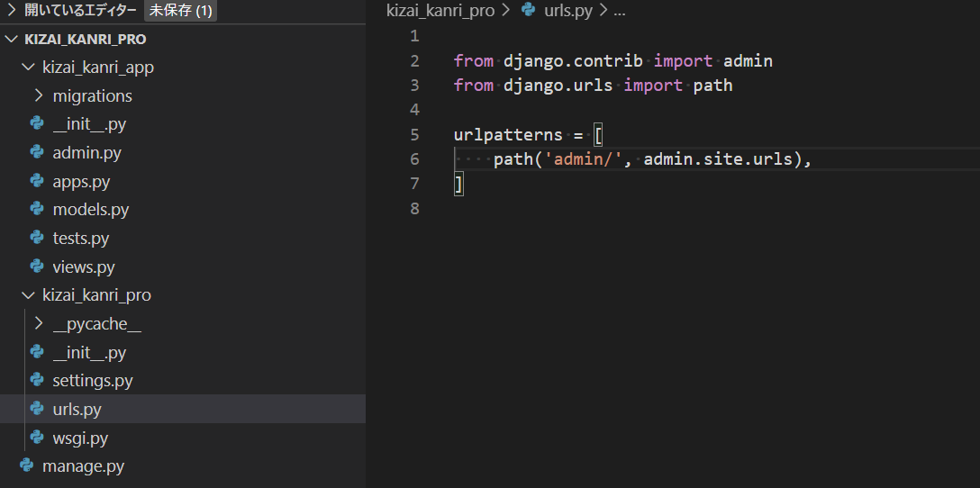Viewport: 980px width, 488px height.
Task: Open manage.py file
Action: point(83,466)
